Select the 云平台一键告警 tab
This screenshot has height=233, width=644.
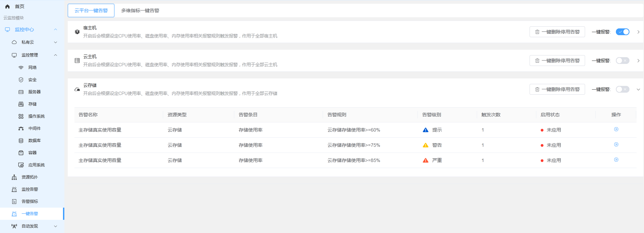pyautogui.click(x=91, y=10)
